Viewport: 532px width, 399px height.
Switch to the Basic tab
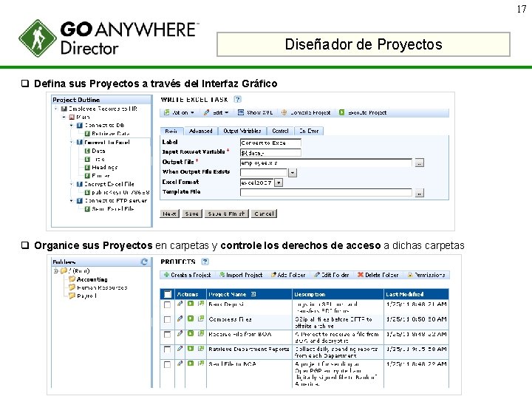click(171, 131)
